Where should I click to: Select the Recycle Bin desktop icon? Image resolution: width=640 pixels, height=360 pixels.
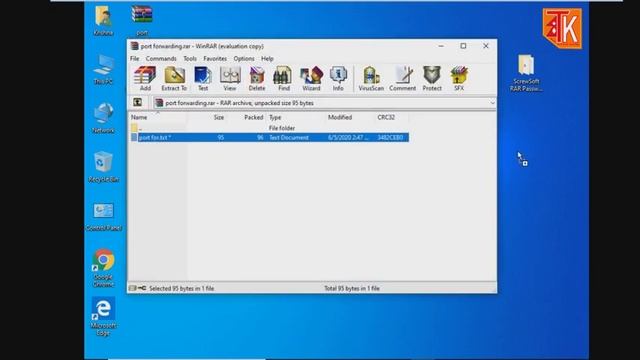[103, 167]
